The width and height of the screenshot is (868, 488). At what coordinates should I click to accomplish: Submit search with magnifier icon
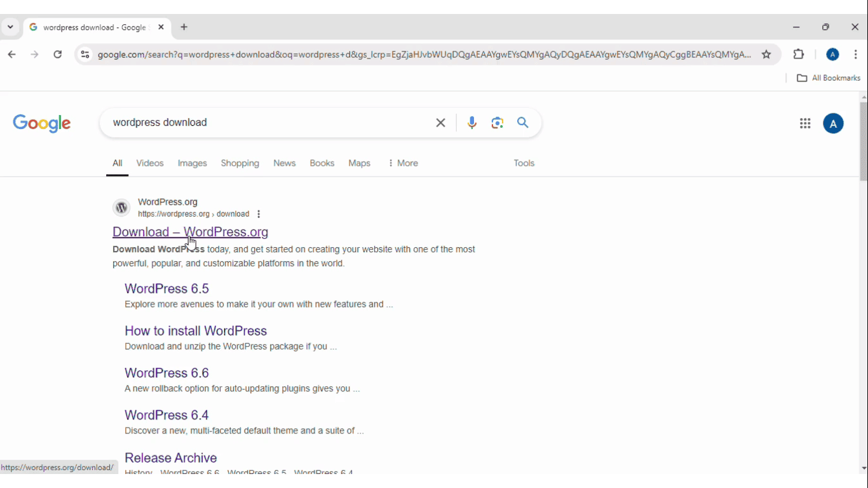click(x=523, y=123)
